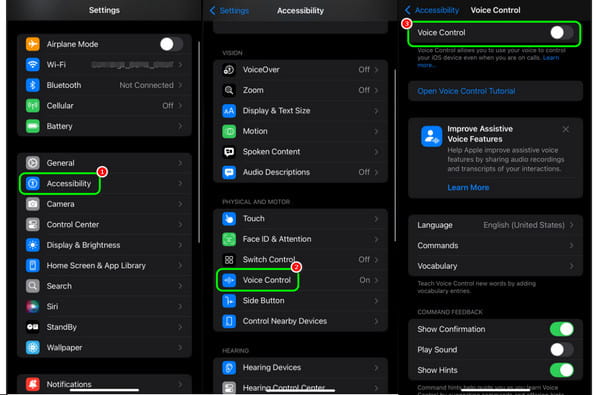600x395 pixels.
Task: Expand VoiceOver via its Off chevron
Action: pyautogui.click(x=377, y=70)
